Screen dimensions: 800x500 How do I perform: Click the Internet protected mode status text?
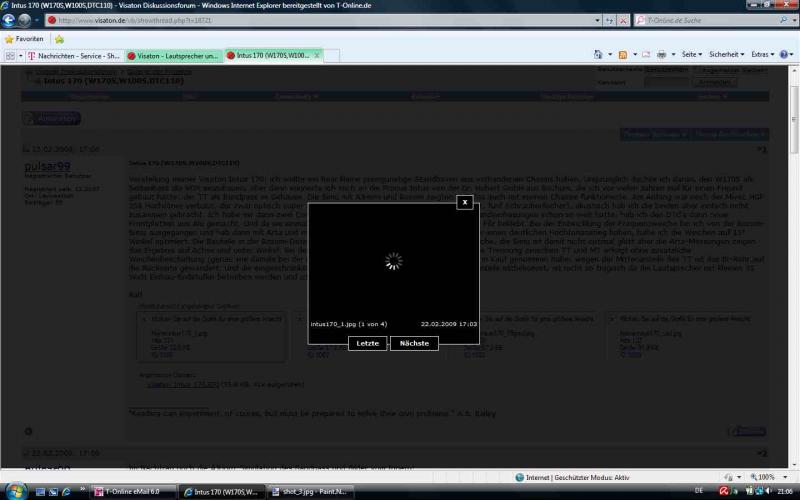coord(578,478)
